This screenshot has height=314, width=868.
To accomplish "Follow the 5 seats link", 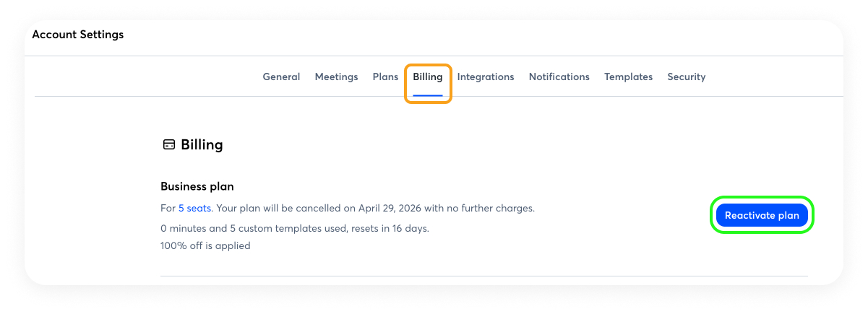I will (195, 209).
